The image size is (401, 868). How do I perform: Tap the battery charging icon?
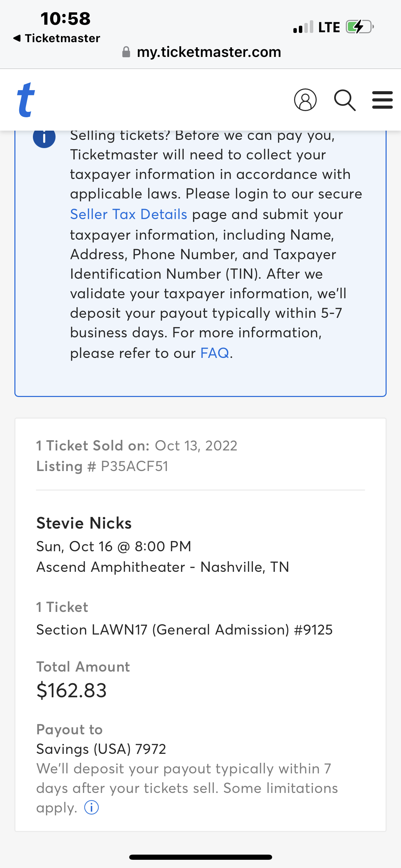359,27
